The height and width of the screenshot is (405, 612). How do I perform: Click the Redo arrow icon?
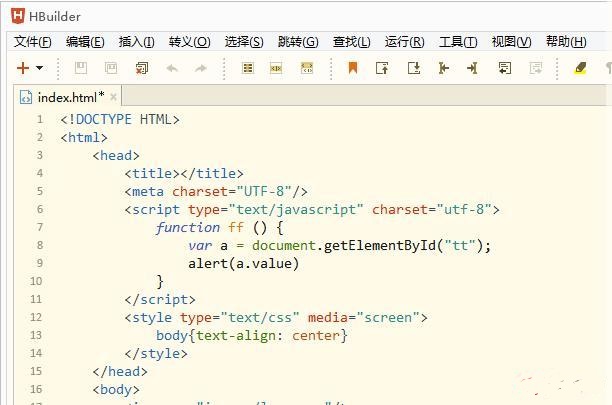[201, 68]
